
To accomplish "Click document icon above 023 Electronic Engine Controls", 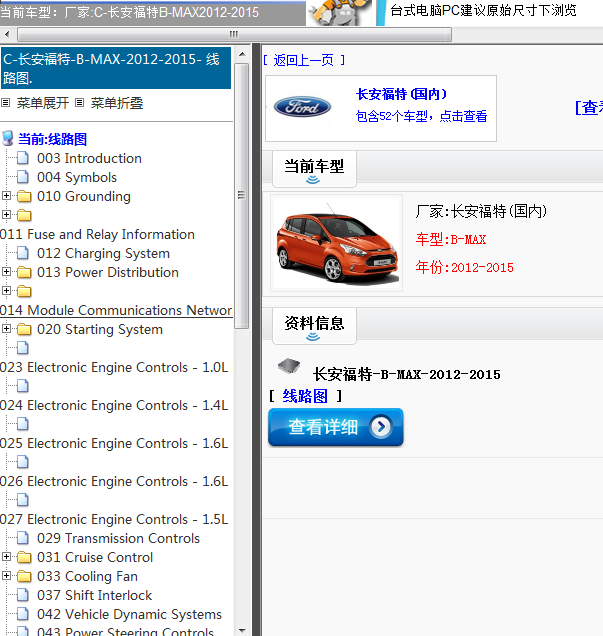I will point(23,348).
